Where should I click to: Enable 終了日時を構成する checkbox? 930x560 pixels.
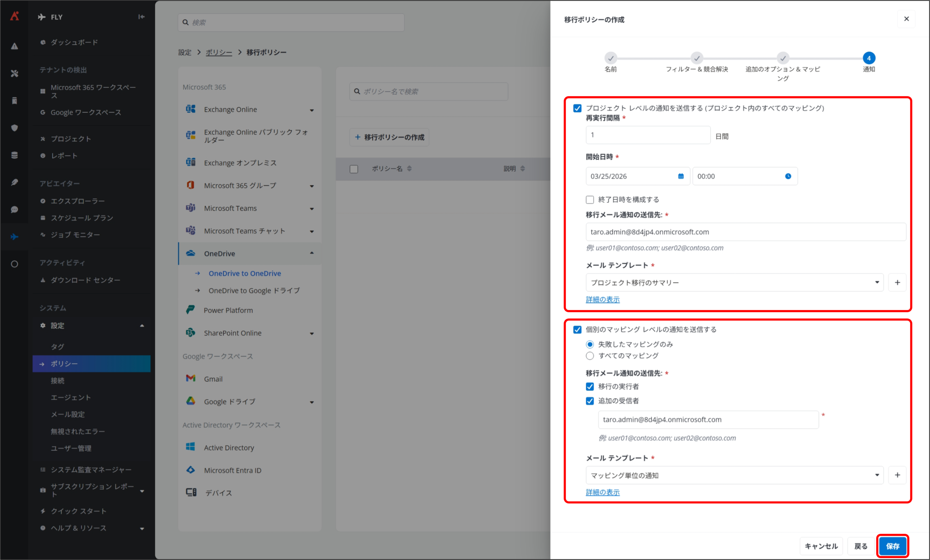590,200
